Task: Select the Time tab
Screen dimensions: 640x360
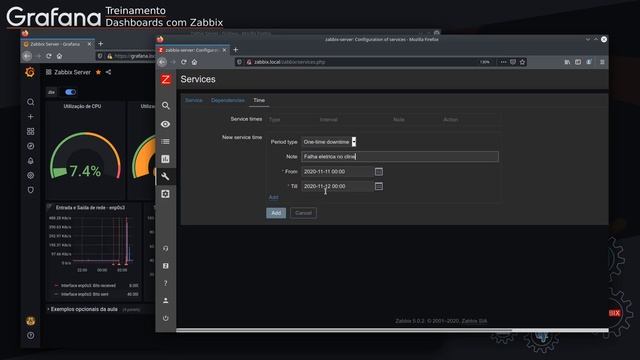Action: [x=259, y=100]
